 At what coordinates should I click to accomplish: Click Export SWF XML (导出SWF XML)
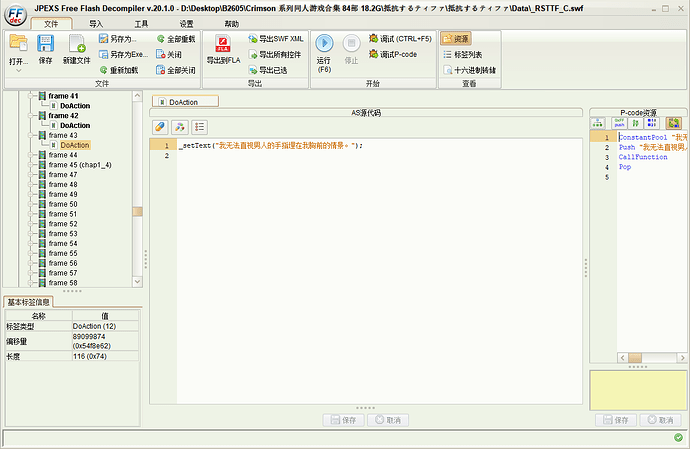click(276, 39)
